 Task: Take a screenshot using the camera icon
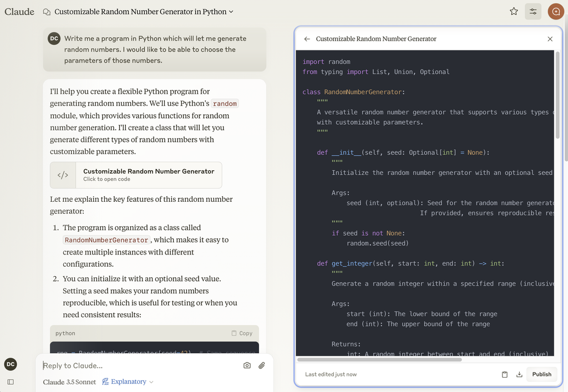coord(247,365)
